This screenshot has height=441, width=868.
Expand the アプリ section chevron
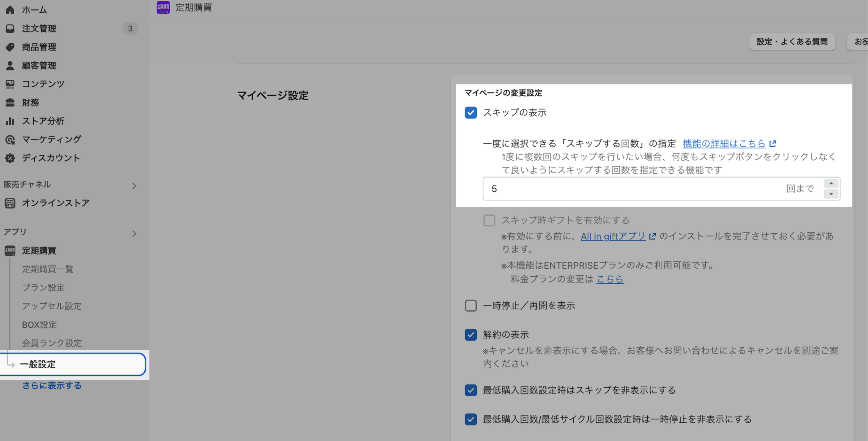tap(134, 234)
